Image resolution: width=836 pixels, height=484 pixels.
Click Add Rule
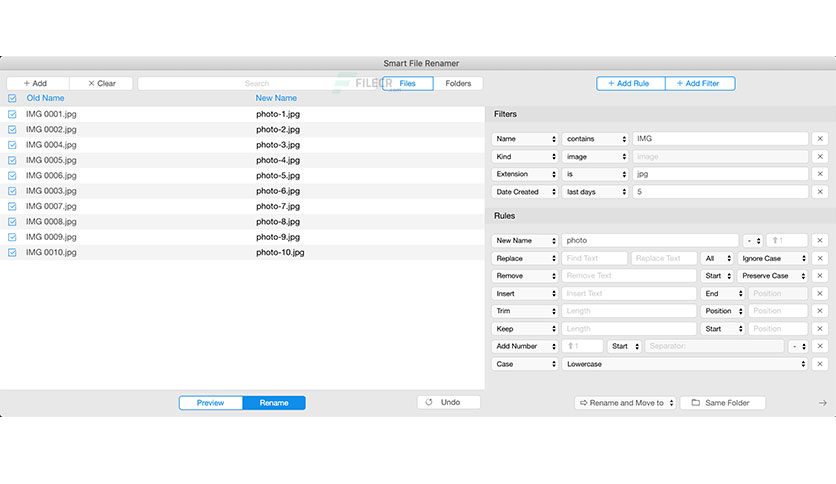click(x=631, y=83)
